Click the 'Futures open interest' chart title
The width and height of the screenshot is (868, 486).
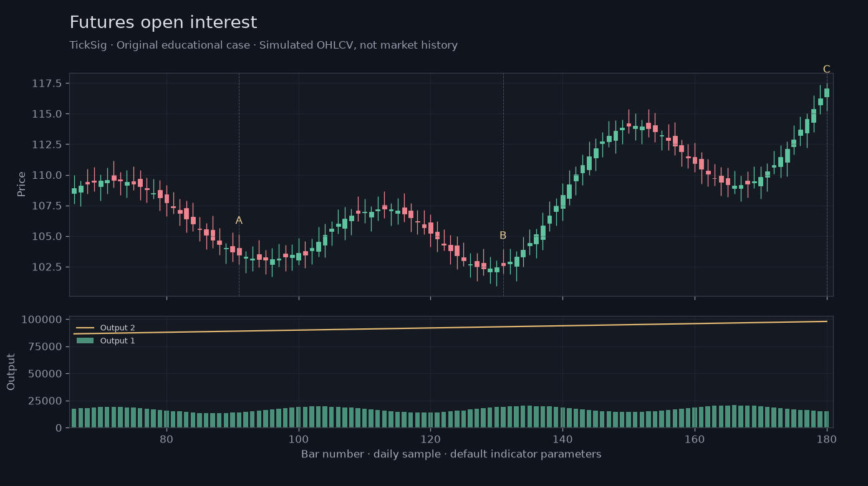(x=163, y=23)
